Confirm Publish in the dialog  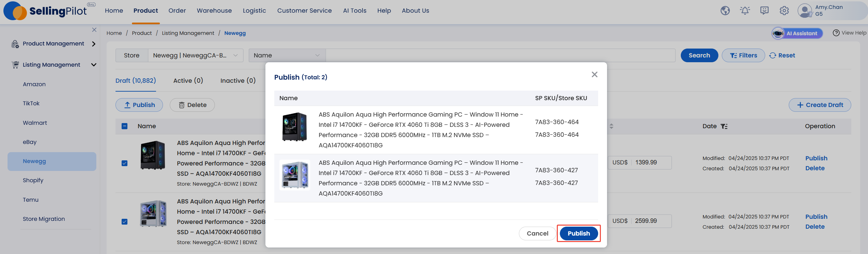coord(579,233)
